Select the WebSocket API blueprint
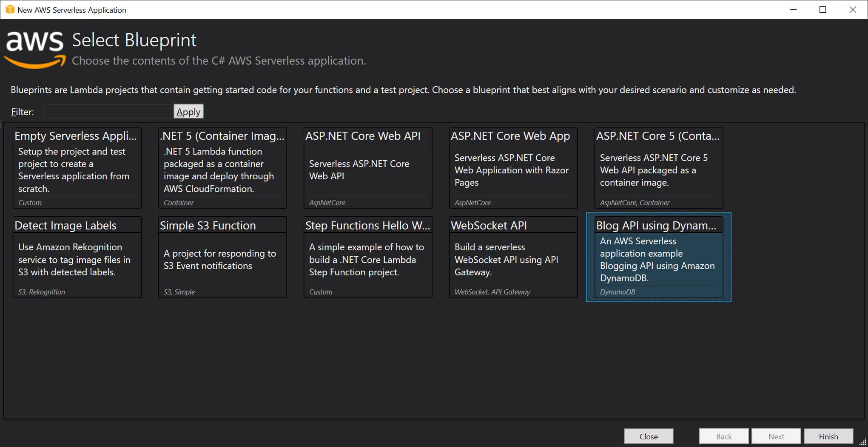This screenshot has width=868, height=447. (x=513, y=257)
